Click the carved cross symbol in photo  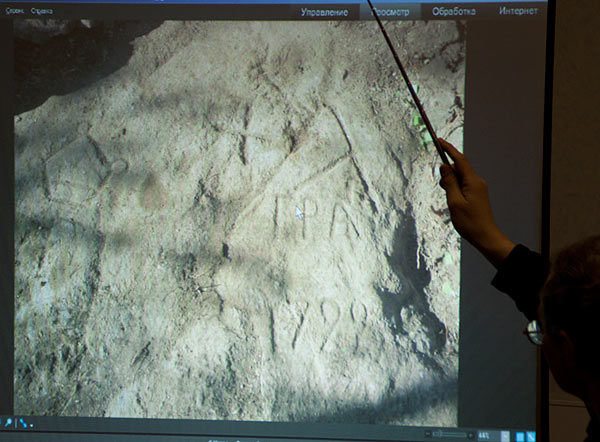point(243,134)
